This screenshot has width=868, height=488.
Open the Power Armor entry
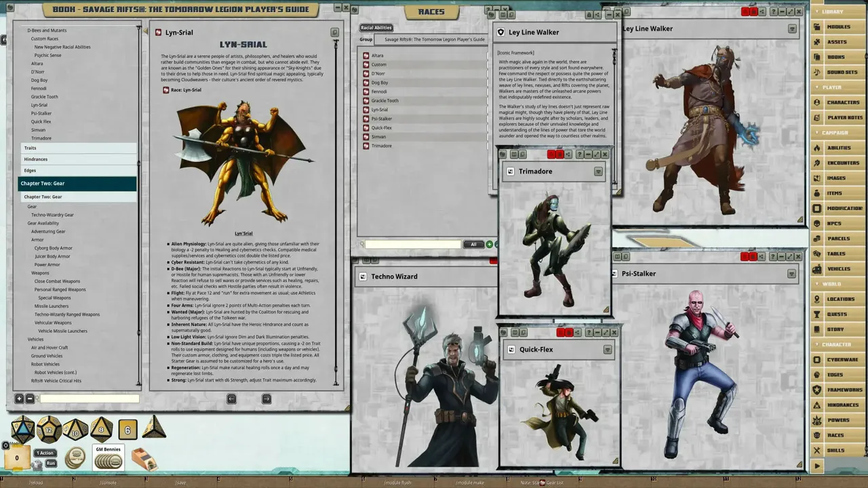[x=47, y=264]
